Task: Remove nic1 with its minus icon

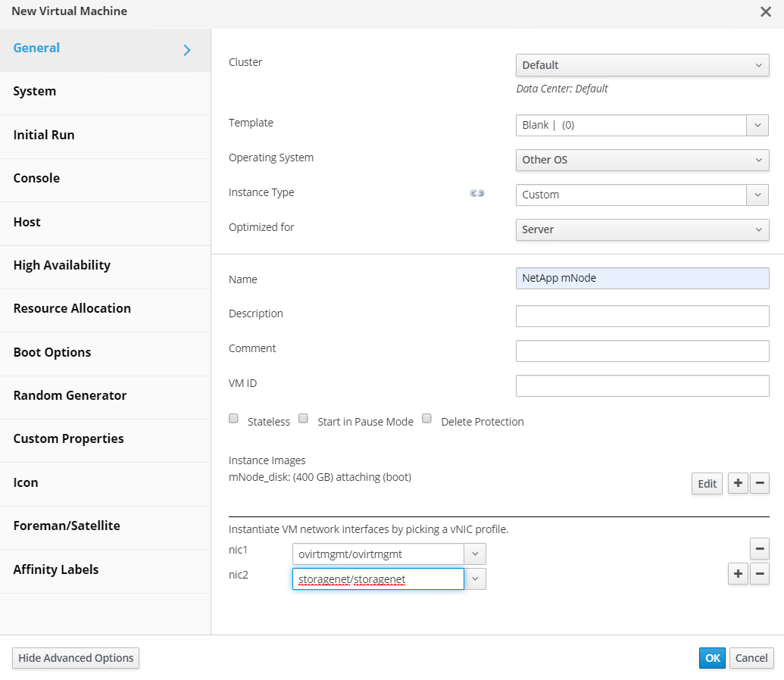Action: click(x=760, y=548)
